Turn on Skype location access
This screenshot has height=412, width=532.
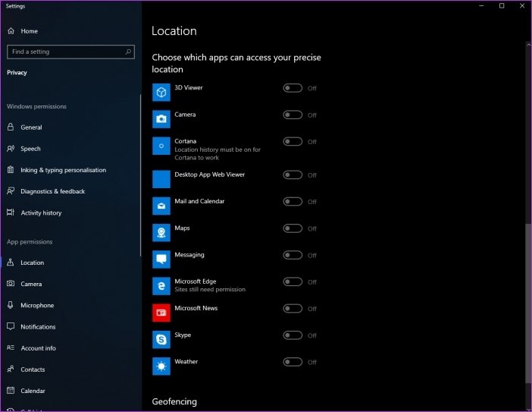click(x=293, y=335)
